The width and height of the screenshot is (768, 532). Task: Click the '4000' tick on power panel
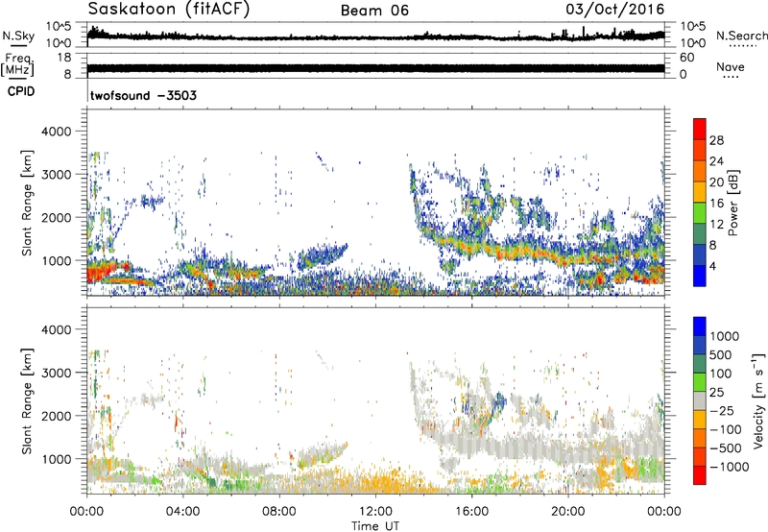click(56, 132)
